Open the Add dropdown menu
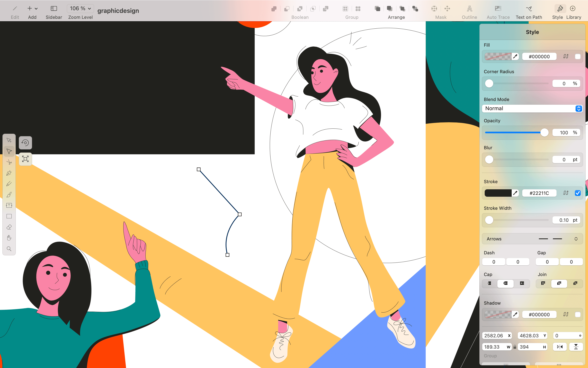This screenshot has height=368, width=588. [x=32, y=9]
